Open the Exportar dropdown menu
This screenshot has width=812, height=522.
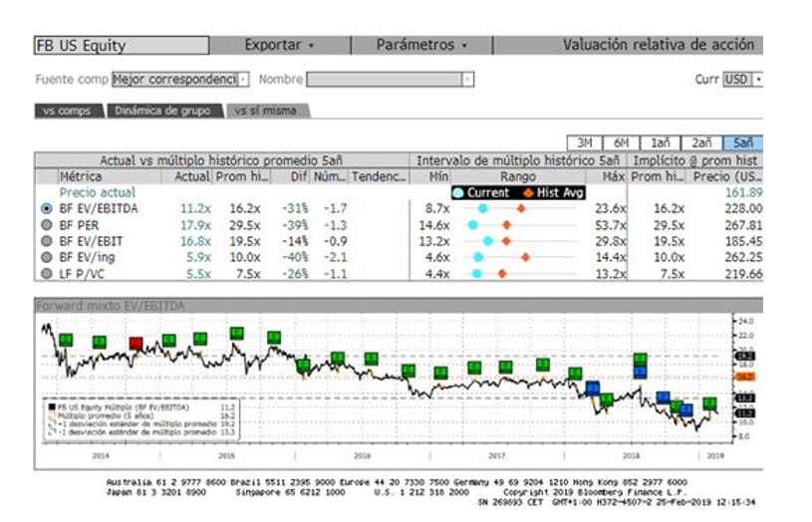(x=280, y=45)
